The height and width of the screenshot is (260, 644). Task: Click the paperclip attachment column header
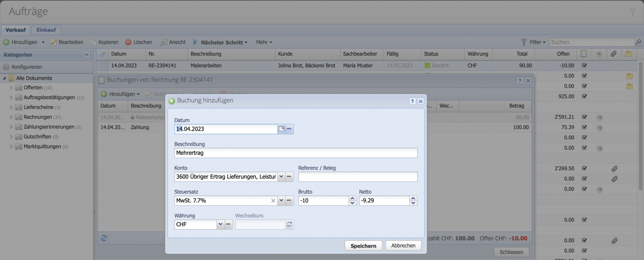click(613, 54)
